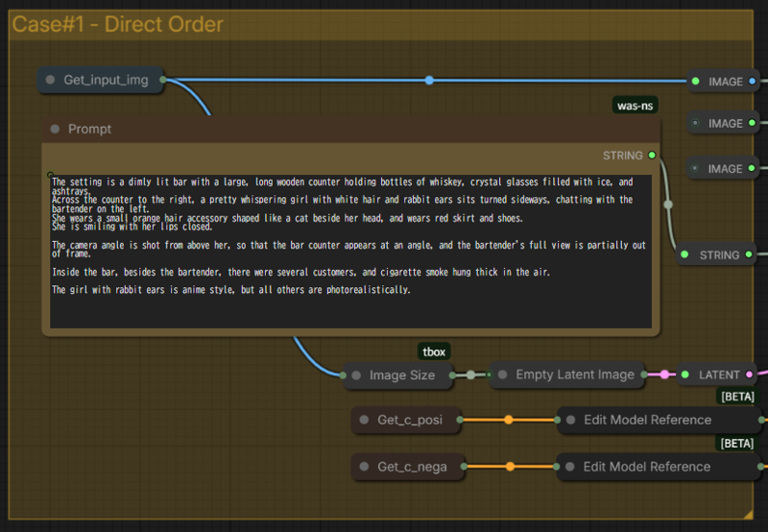Click the third IMAGE row input socket

694,168
